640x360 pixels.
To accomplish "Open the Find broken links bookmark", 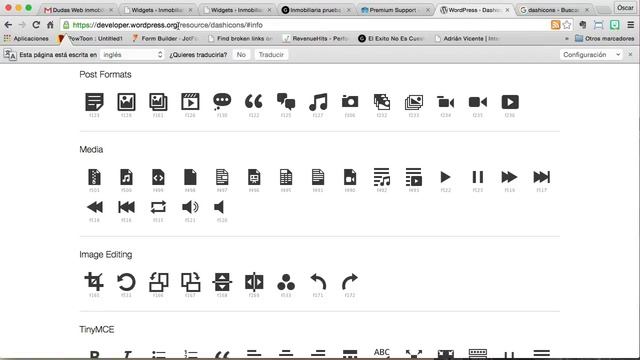I will (x=240, y=38).
